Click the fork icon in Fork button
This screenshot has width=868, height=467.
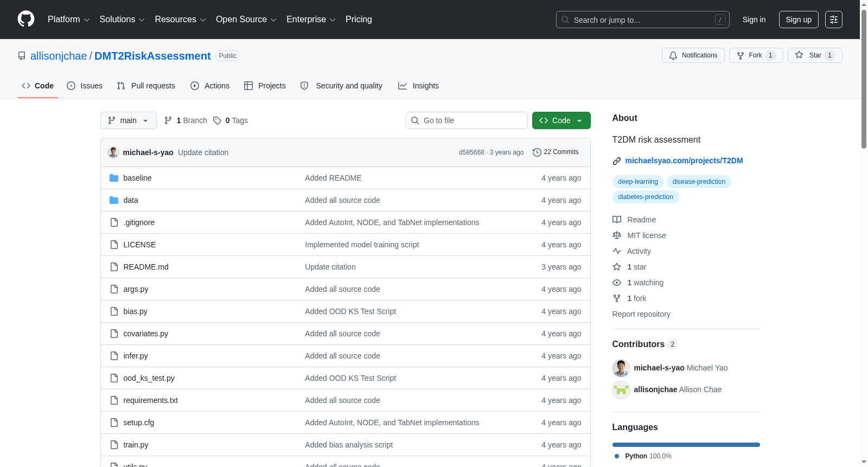pyautogui.click(x=741, y=55)
